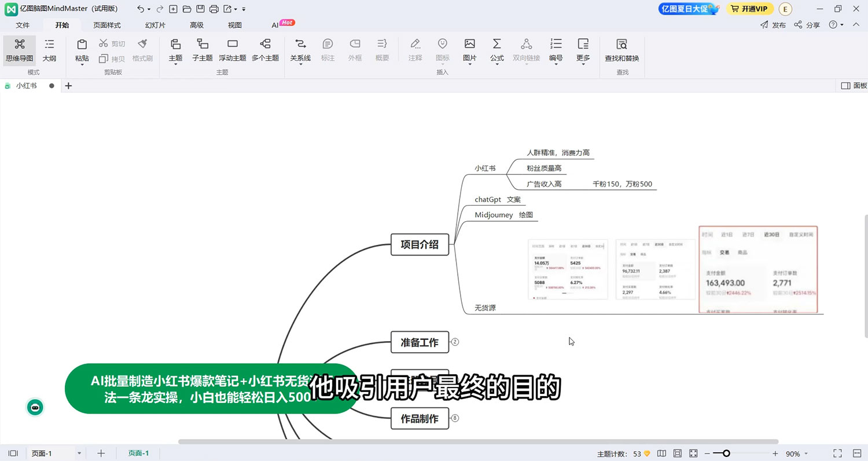Screen dimensions: 868x461
Task: Open 查找和替换 find and replace
Action: (621, 49)
